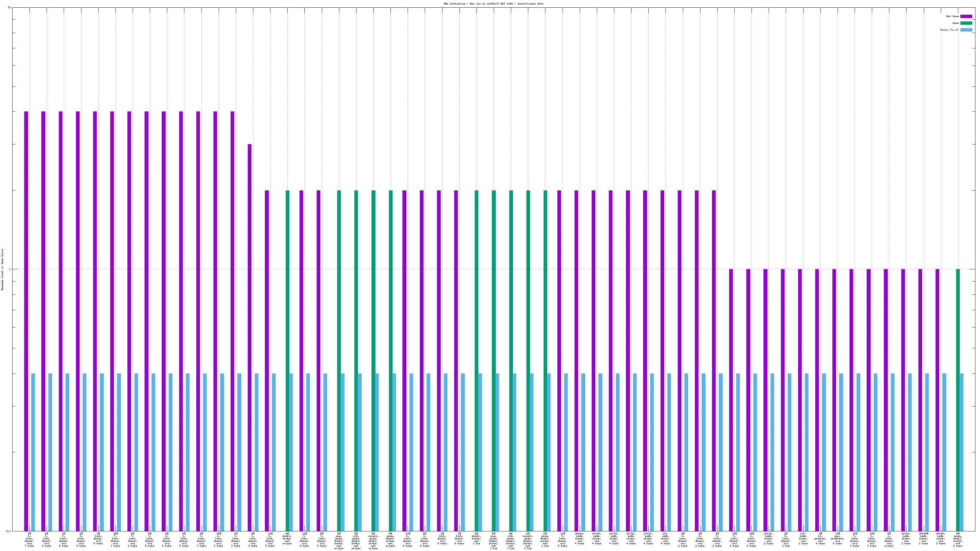
Task: Click the y-axis tick value 10
Action: pos(9,8)
